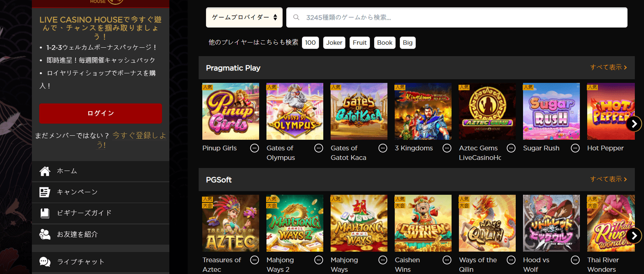Open more options for Caishen Wins

[447, 260]
